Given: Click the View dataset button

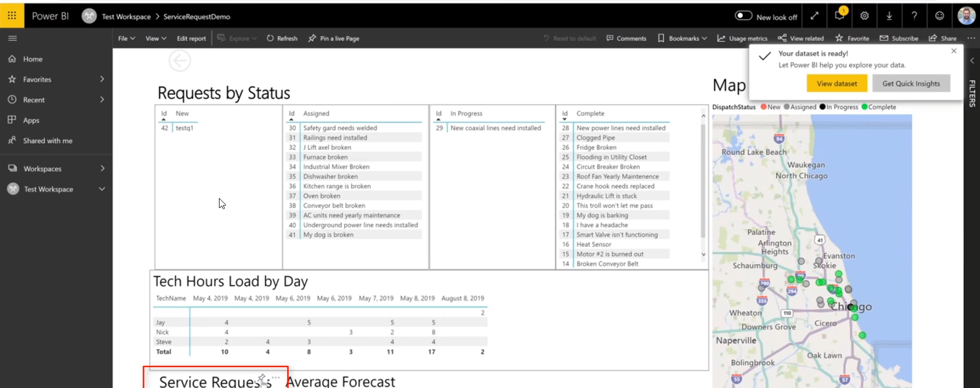Looking at the screenshot, I should click(x=837, y=83).
